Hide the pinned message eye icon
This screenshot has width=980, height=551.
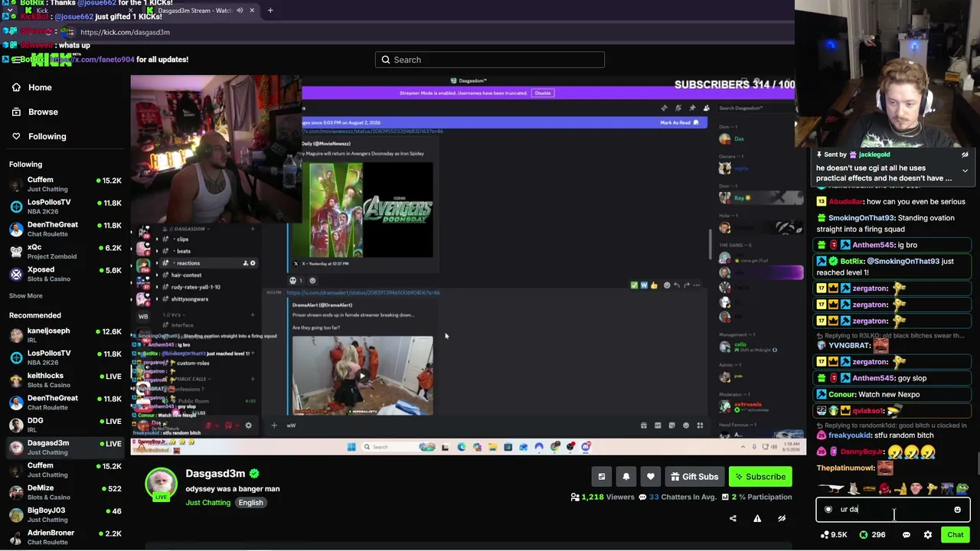tap(965, 155)
